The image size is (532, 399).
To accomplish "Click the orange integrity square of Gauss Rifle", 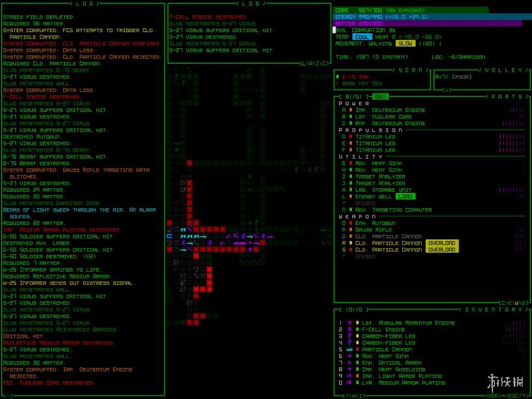I will tap(351, 230).
